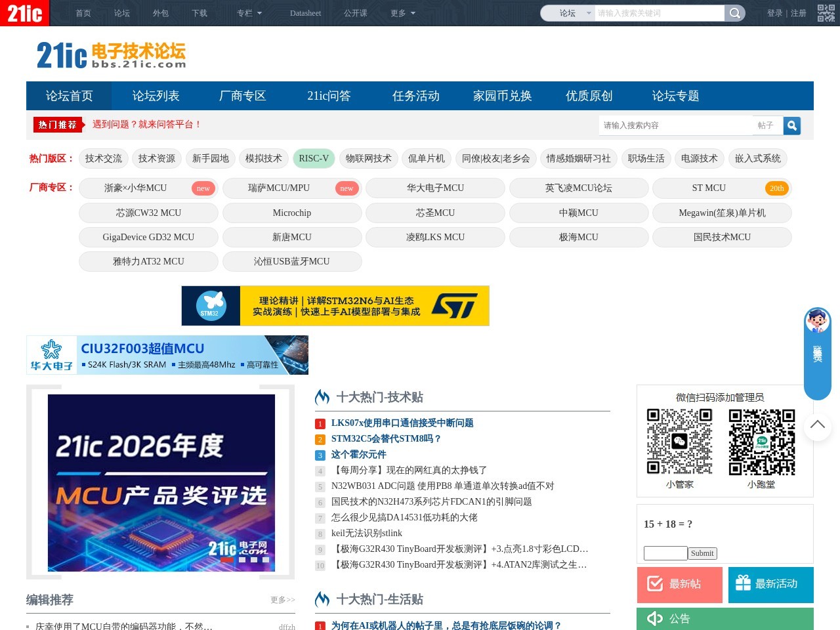Select the RISC-V category pill
This screenshot has width=840, height=630.
click(314, 158)
